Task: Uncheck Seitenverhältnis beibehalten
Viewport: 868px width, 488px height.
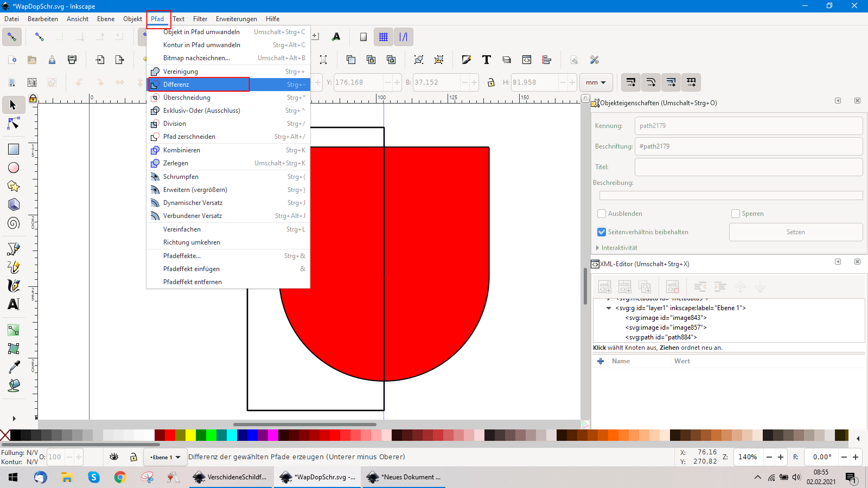Action: (x=602, y=232)
